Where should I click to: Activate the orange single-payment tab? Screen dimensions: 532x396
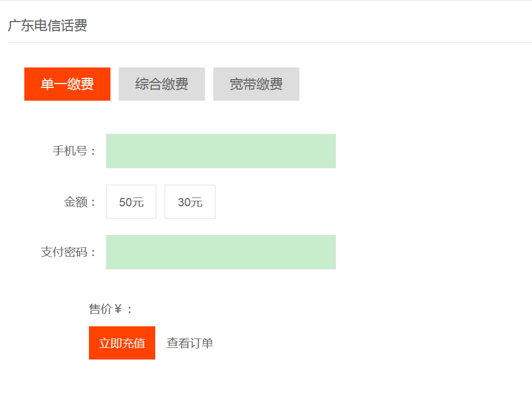(67, 84)
